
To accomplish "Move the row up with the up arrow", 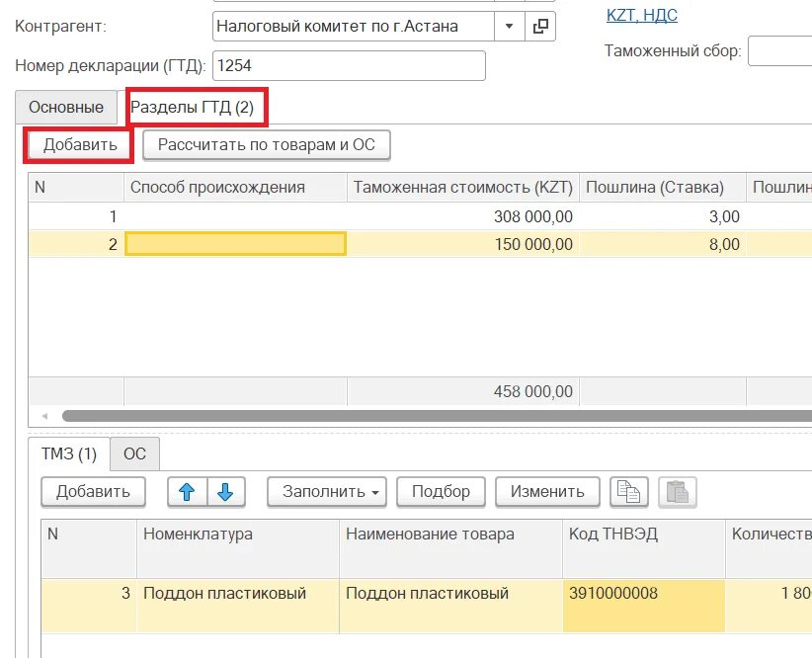I will click(187, 492).
